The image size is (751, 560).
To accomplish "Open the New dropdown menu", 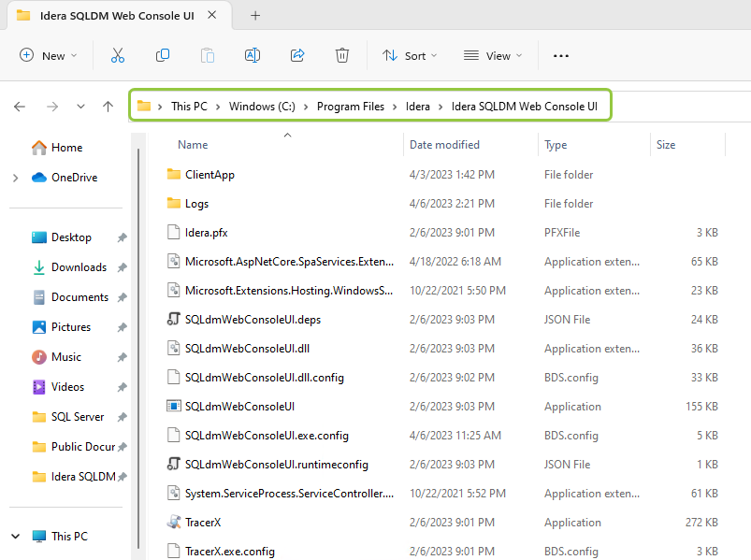I will pyautogui.click(x=48, y=56).
